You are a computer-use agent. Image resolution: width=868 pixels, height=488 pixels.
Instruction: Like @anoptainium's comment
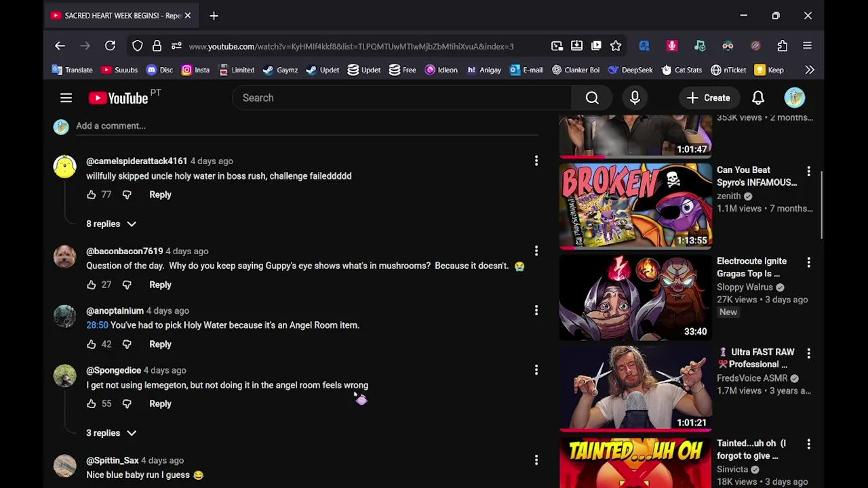[x=91, y=344]
